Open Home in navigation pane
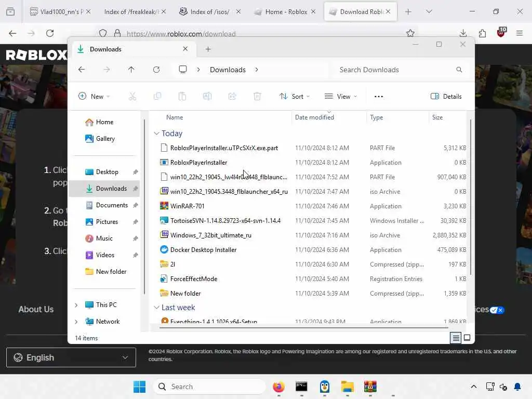 104,122
